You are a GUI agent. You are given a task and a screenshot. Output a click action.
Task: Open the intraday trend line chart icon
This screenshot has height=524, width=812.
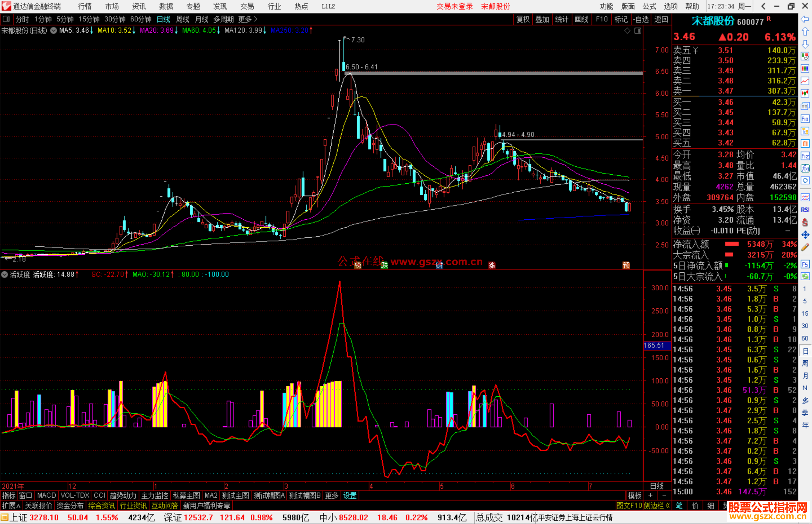805,81
